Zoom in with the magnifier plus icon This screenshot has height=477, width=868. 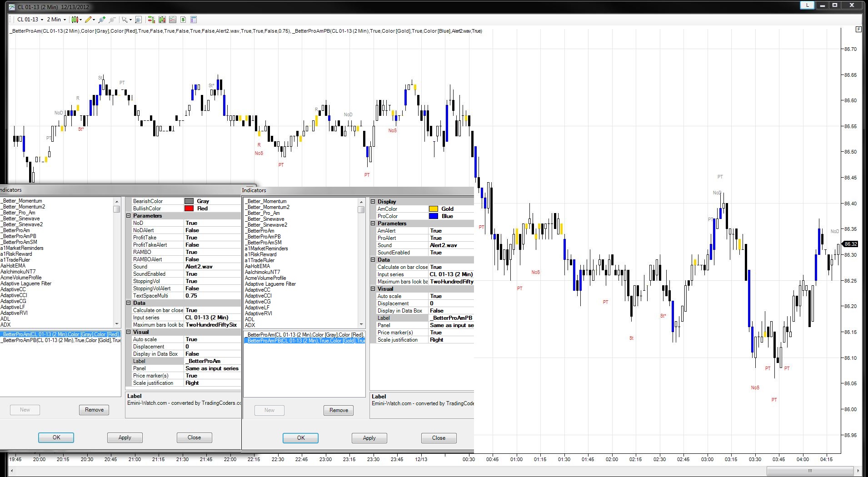click(x=102, y=20)
